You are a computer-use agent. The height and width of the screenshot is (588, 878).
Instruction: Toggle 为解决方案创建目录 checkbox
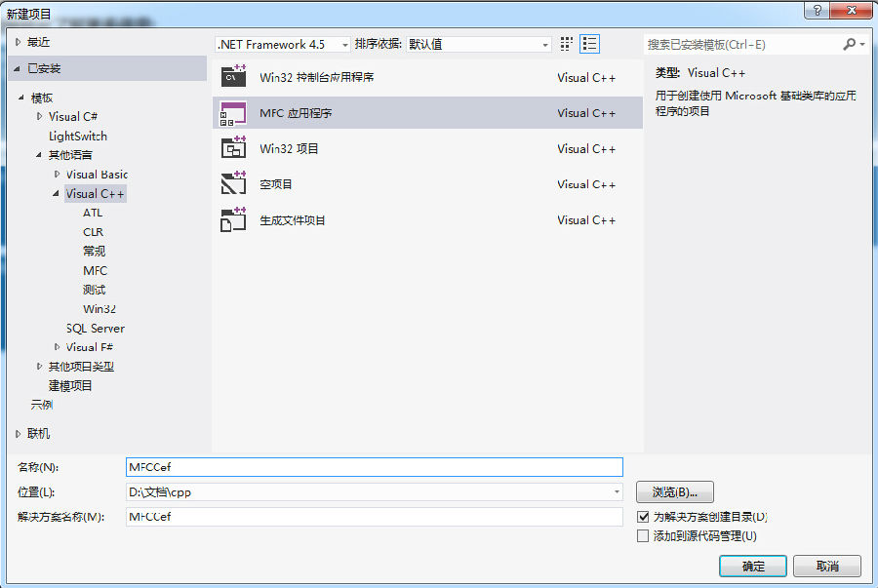[x=644, y=517]
